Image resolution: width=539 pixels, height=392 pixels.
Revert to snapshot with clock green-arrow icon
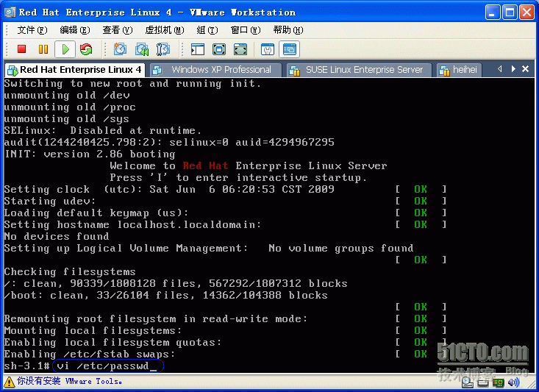coord(142,49)
